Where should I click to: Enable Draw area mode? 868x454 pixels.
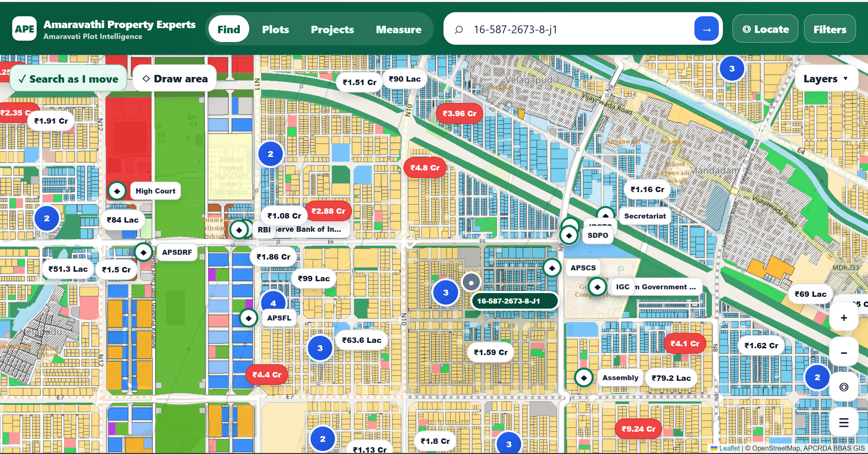[x=175, y=79]
